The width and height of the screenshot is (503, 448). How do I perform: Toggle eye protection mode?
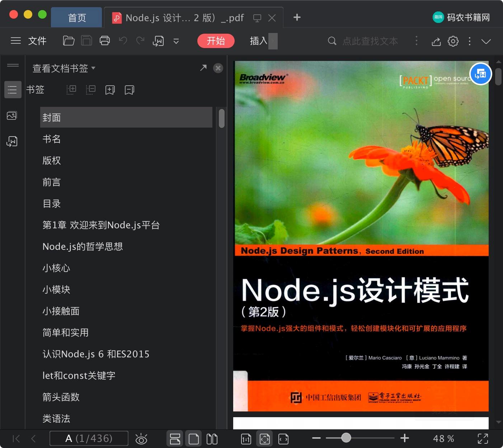click(141, 439)
